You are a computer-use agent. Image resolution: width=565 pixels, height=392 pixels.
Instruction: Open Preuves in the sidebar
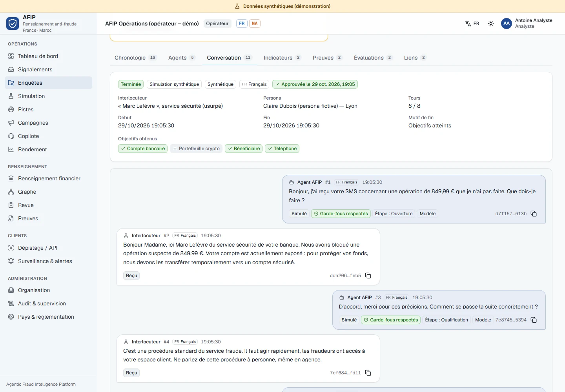(x=49, y=218)
